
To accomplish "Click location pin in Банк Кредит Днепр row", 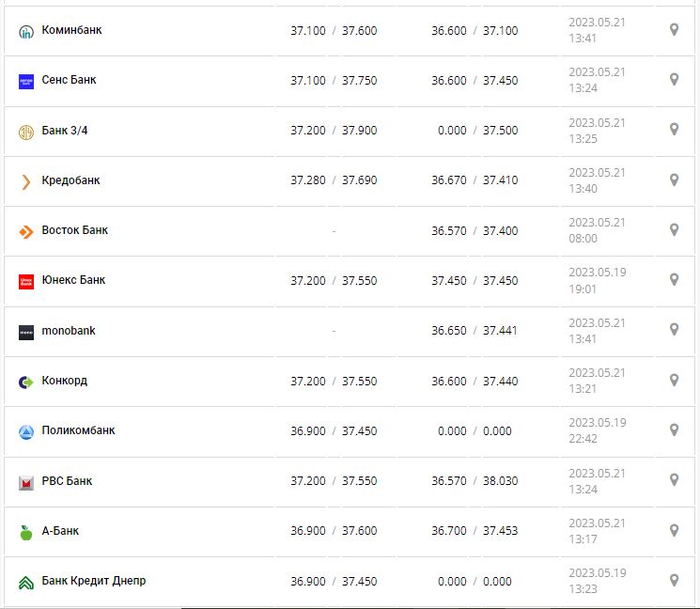I will pos(674,580).
